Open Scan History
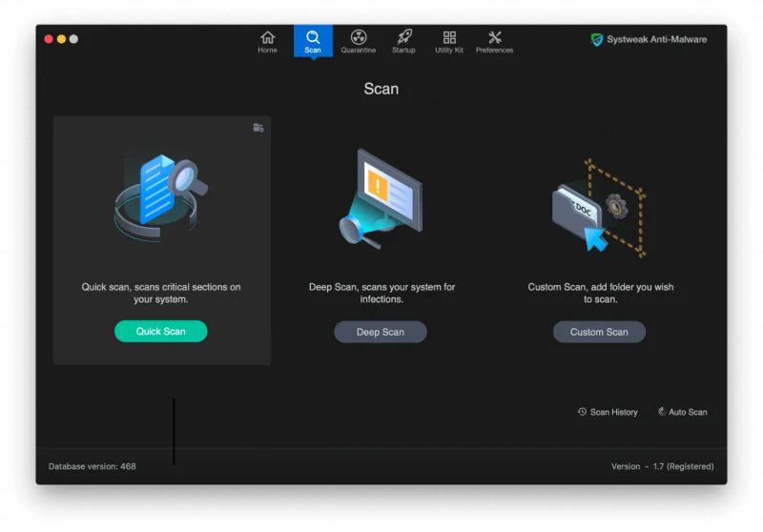 click(608, 412)
